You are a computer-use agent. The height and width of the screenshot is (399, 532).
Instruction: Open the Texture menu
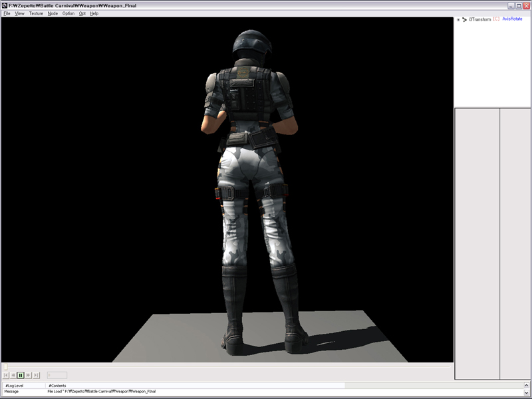(x=36, y=13)
